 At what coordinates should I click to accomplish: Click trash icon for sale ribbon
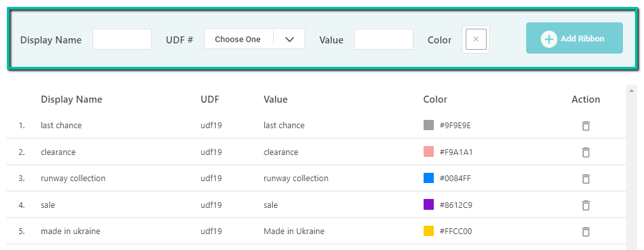pyautogui.click(x=586, y=205)
